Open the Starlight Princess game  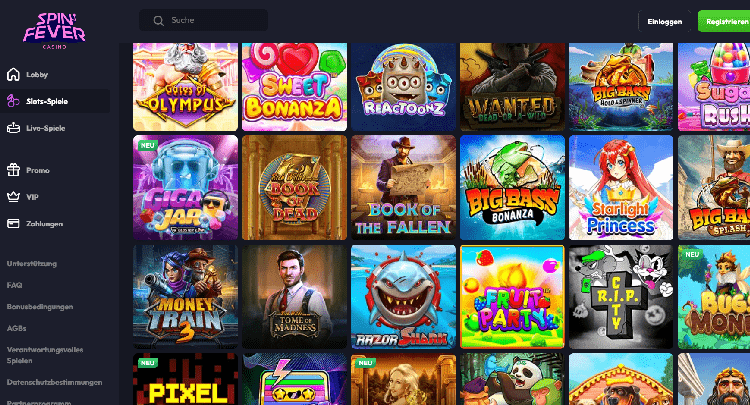(x=621, y=187)
